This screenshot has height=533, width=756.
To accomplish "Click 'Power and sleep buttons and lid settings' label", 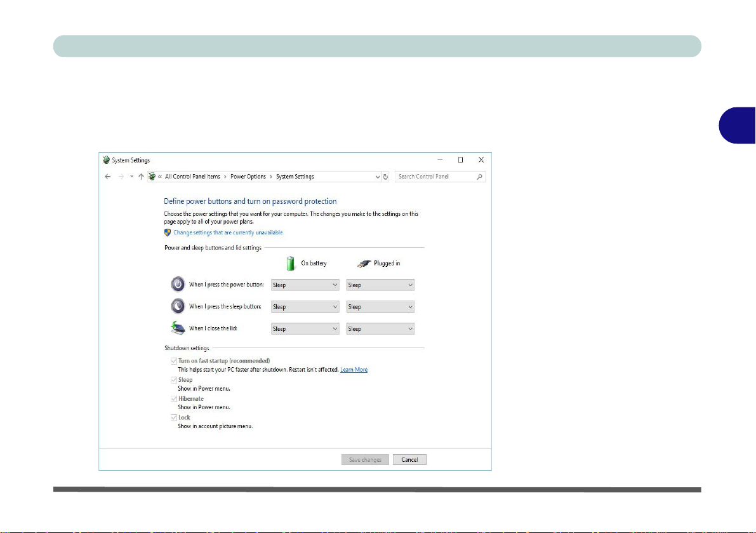I will click(213, 248).
